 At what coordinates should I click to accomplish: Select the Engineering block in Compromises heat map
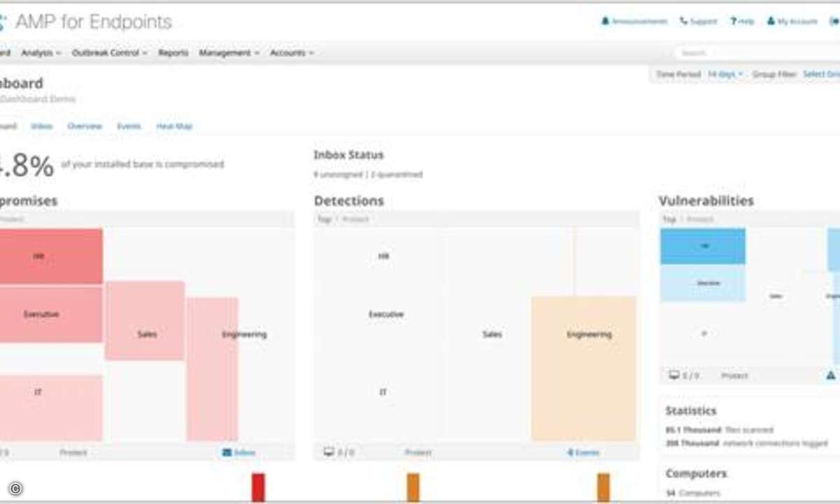[x=212, y=369]
